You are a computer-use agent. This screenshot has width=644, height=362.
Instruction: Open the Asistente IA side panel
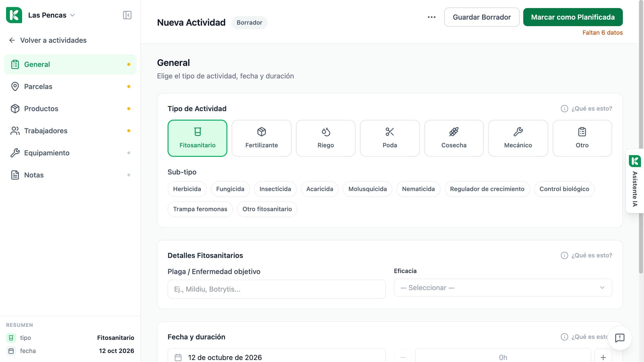(x=635, y=181)
